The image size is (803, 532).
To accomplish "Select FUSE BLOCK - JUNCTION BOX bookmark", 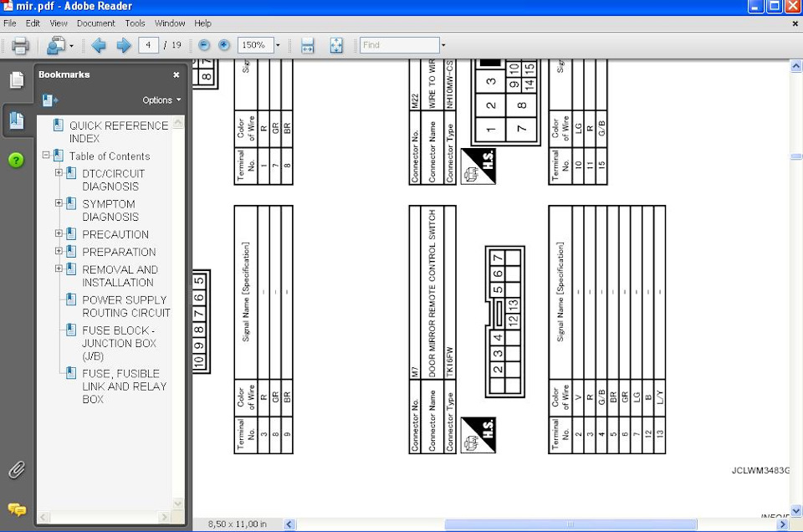I will pos(120,343).
